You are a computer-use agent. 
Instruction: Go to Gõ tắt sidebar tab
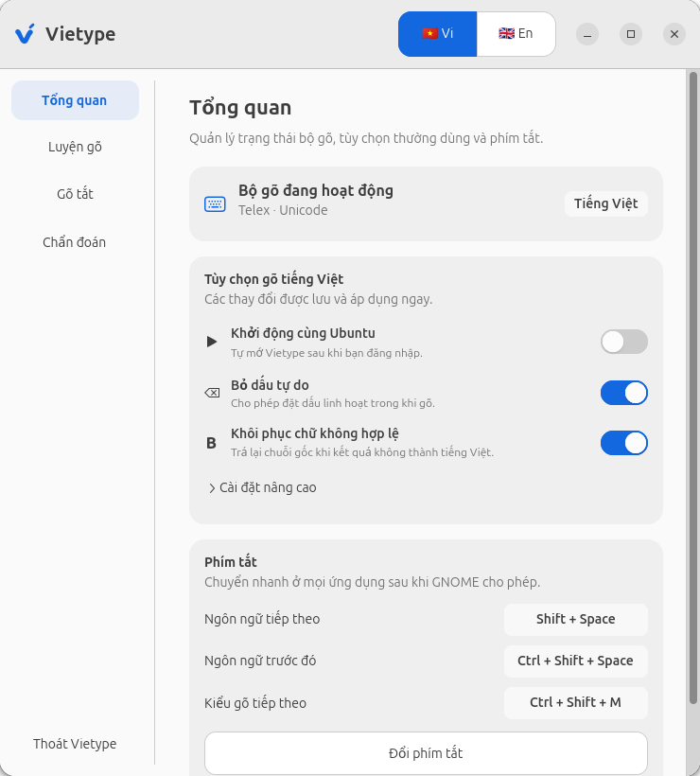coord(75,194)
